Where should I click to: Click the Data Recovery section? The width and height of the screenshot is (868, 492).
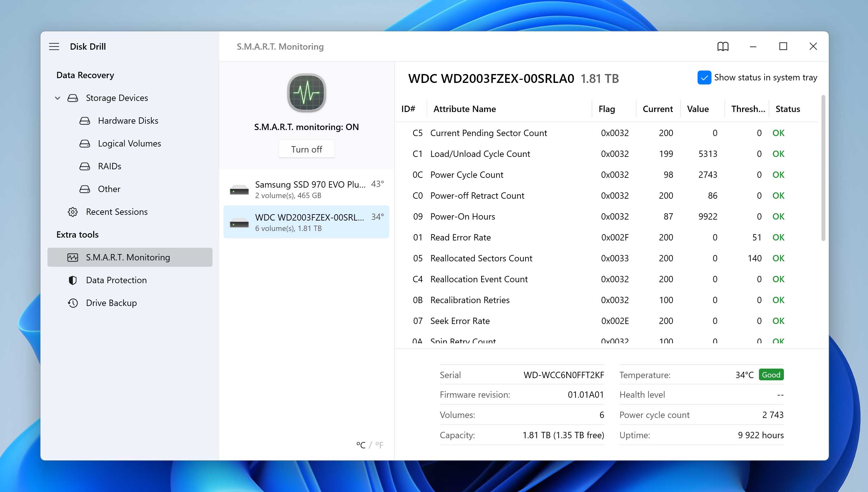pos(85,75)
